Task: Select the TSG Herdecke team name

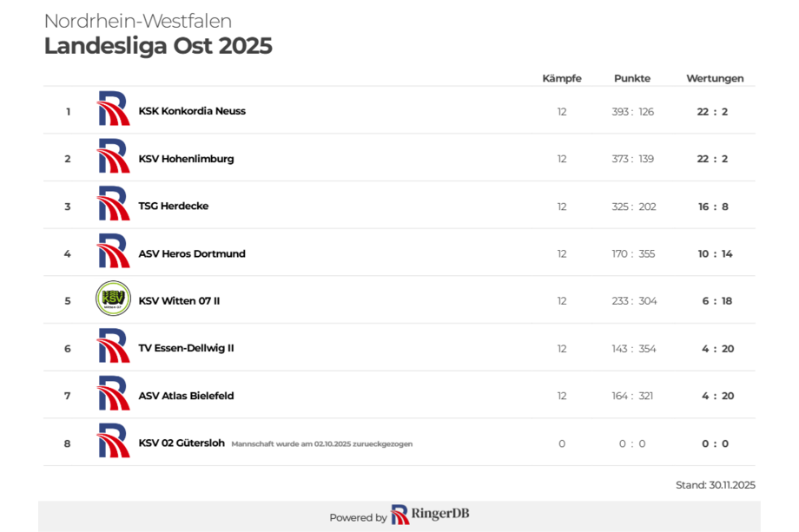Action: (x=174, y=206)
